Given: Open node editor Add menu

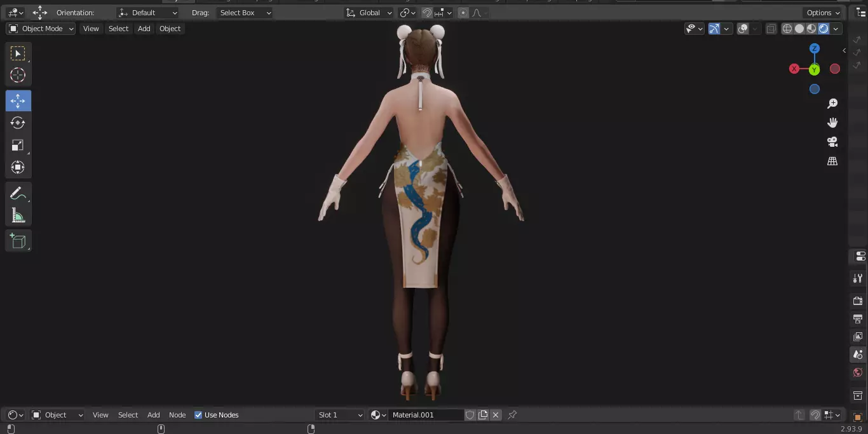Looking at the screenshot, I should (x=154, y=415).
